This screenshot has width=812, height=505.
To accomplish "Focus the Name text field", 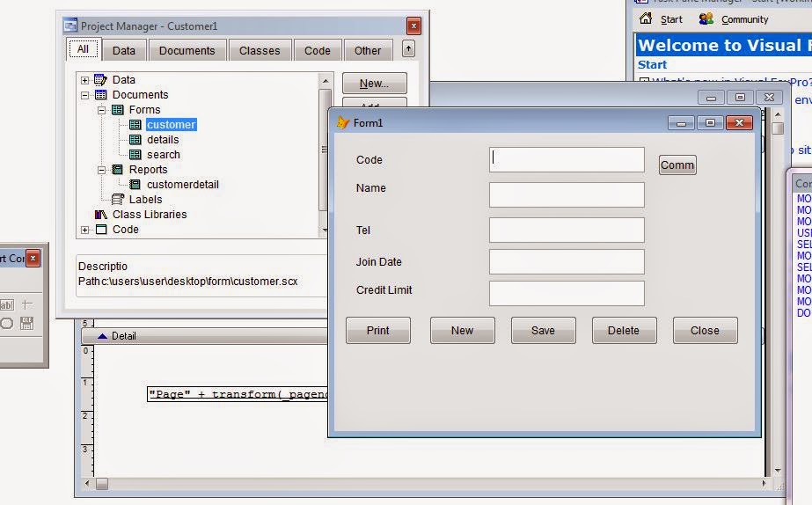I will [567, 194].
